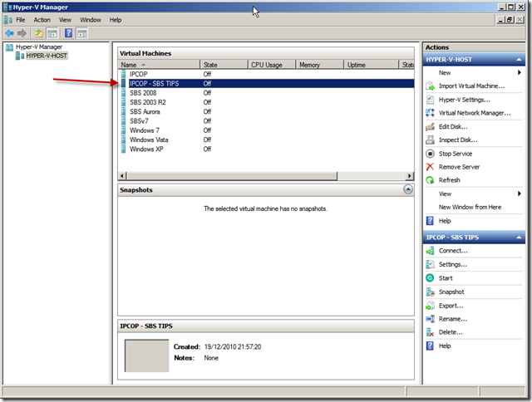Open the Window menu
This screenshot has height=402, width=532.
click(91, 19)
